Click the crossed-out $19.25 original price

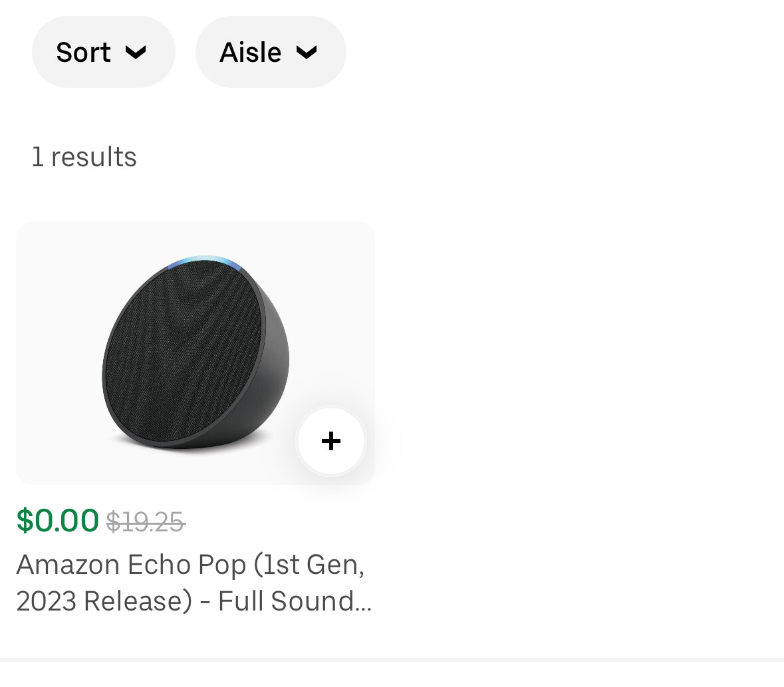[146, 522]
